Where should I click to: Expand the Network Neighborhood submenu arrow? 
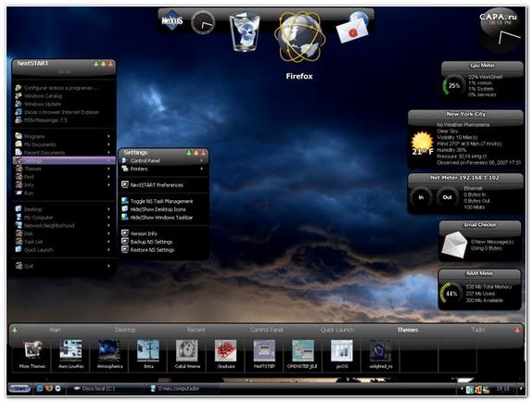point(108,225)
